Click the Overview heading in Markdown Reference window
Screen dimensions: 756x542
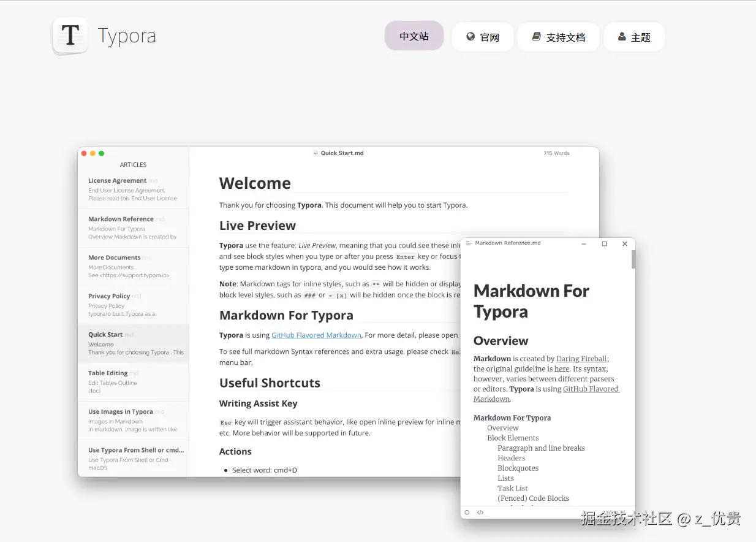point(501,341)
